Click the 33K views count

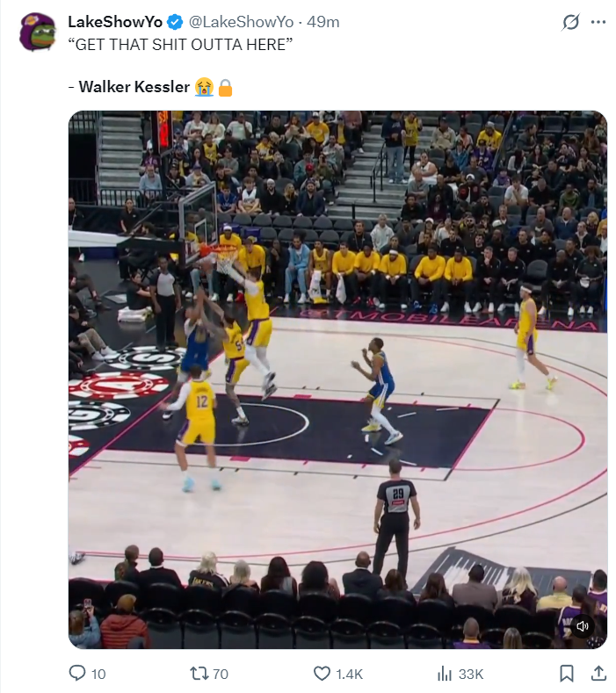pos(470,674)
